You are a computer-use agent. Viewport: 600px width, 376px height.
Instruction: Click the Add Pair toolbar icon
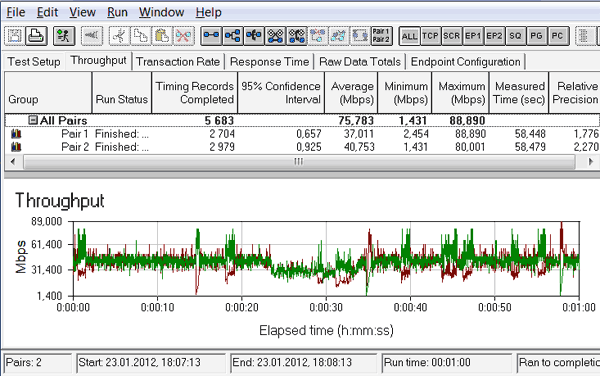[211, 36]
